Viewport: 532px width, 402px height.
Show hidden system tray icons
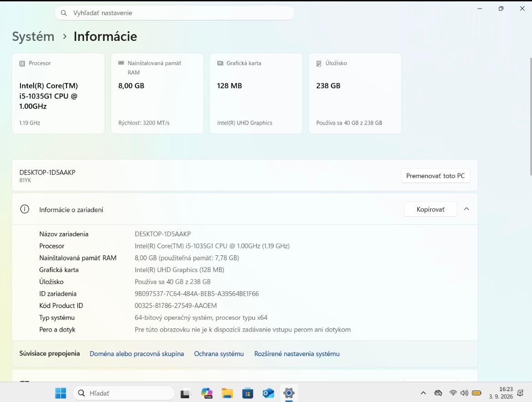[x=423, y=393]
